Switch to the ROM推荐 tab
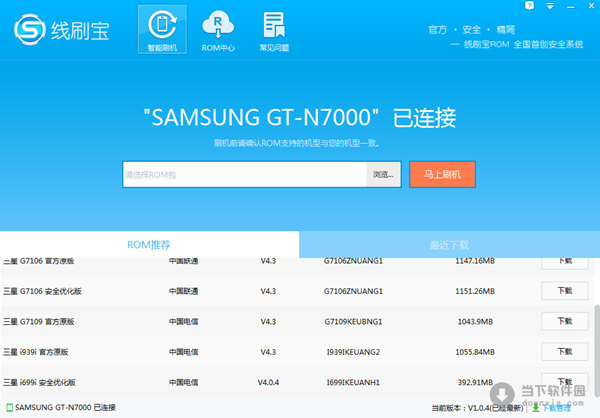 click(x=149, y=245)
